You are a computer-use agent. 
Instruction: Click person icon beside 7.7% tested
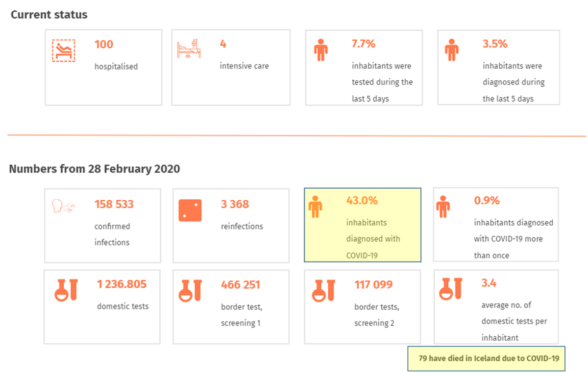pos(320,50)
